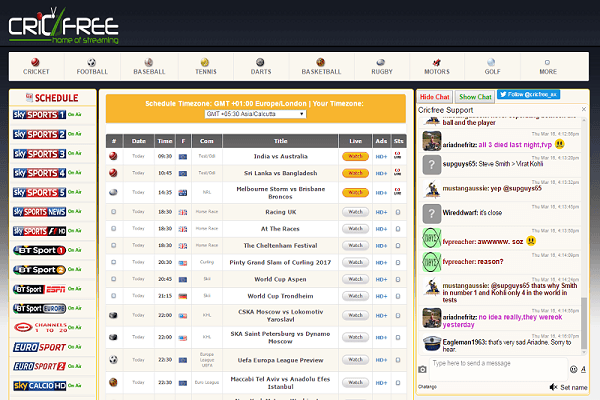Watch CSKA Moscow vs Lokomotiv Yaroslavl
600x400 pixels.
pos(355,315)
